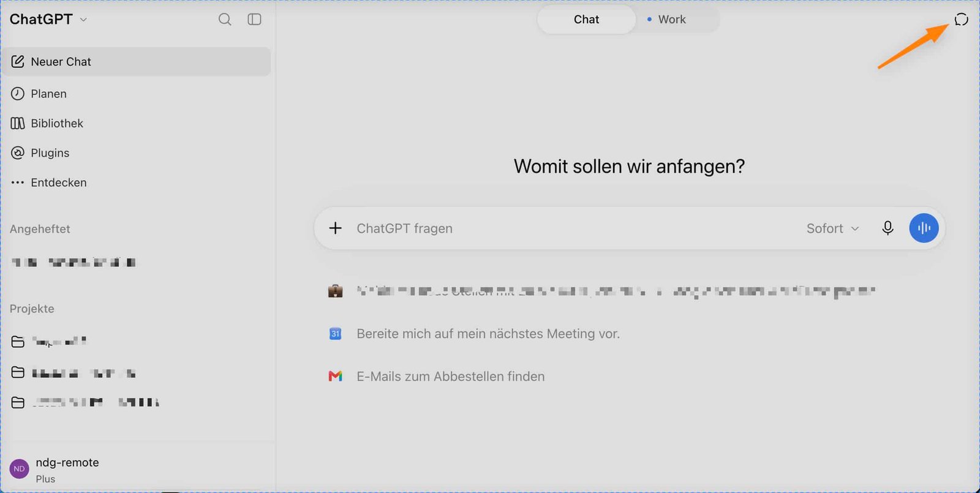Click the Angeheftet section heading

[x=40, y=229]
